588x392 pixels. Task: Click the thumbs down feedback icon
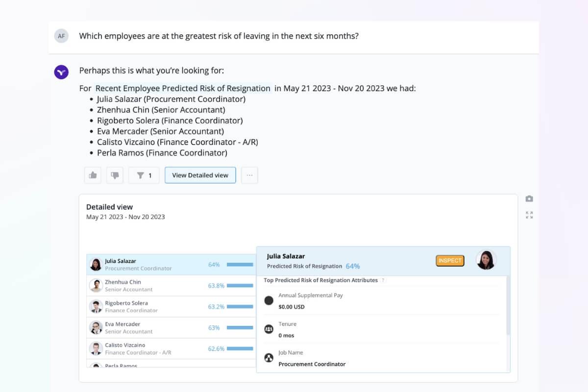[x=115, y=175]
